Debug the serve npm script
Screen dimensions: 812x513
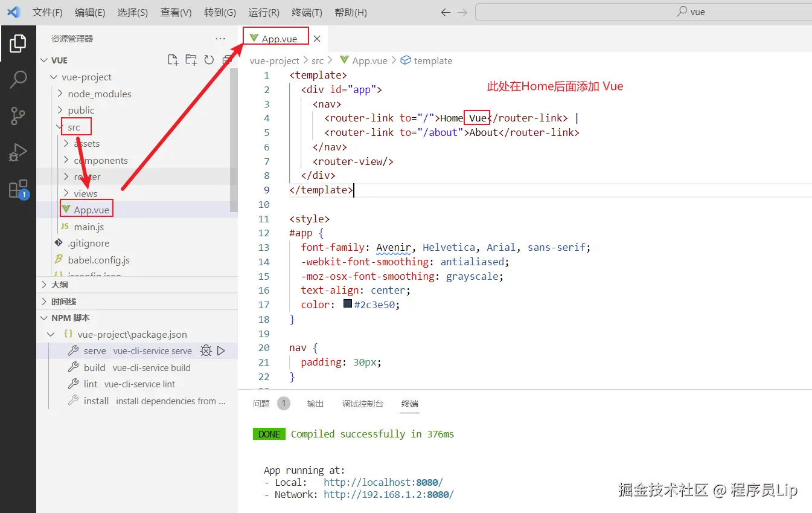tap(206, 350)
